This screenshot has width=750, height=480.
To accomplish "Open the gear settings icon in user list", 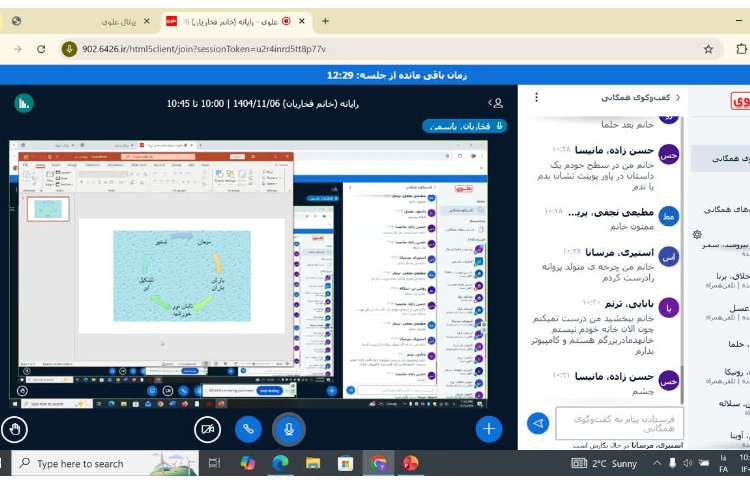I will 697,234.
